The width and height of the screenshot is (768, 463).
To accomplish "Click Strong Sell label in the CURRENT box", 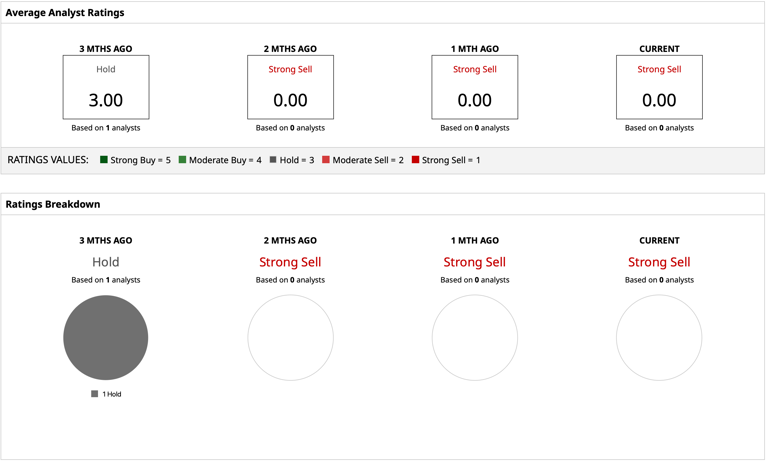I will click(659, 70).
